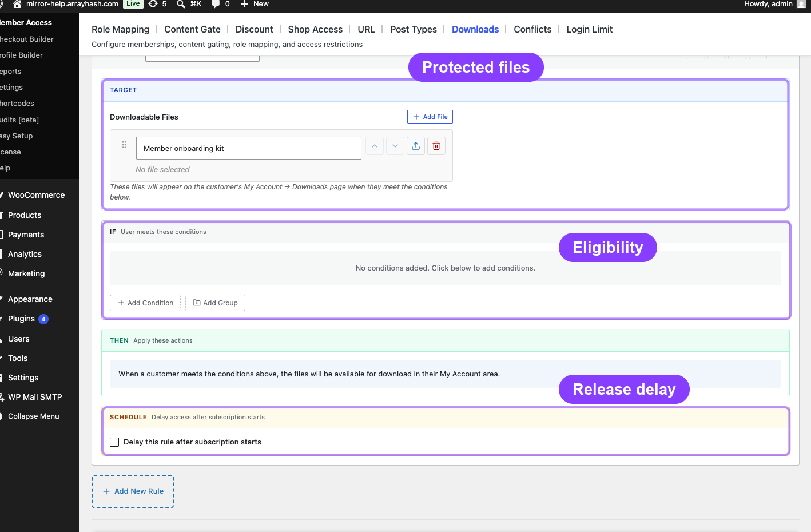
Task: Open Checkout Builder submenu item
Action: [x=27, y=39]
